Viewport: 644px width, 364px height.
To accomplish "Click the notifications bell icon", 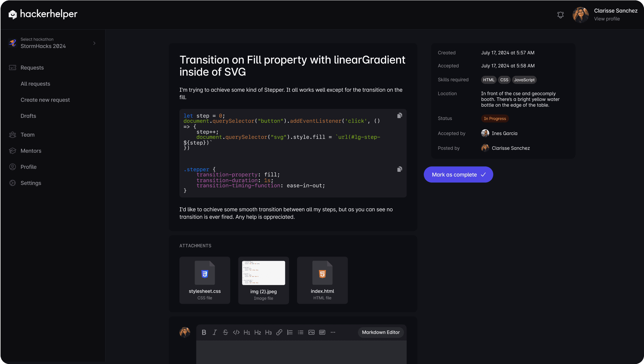I will click(x=560, y=15).
